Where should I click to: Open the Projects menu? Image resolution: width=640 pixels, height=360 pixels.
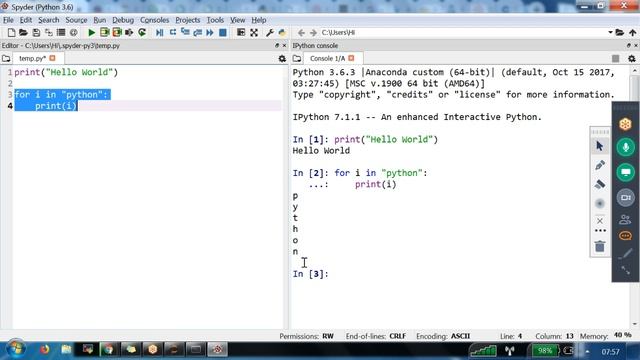click(x=187, y=20)
